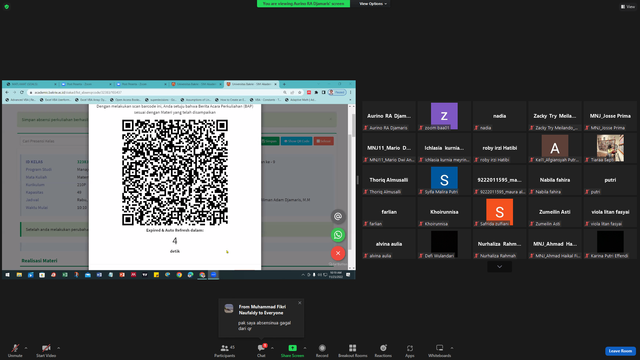Click the red X floating button in shared screen
640x360 pixels.
coord(338,253)
